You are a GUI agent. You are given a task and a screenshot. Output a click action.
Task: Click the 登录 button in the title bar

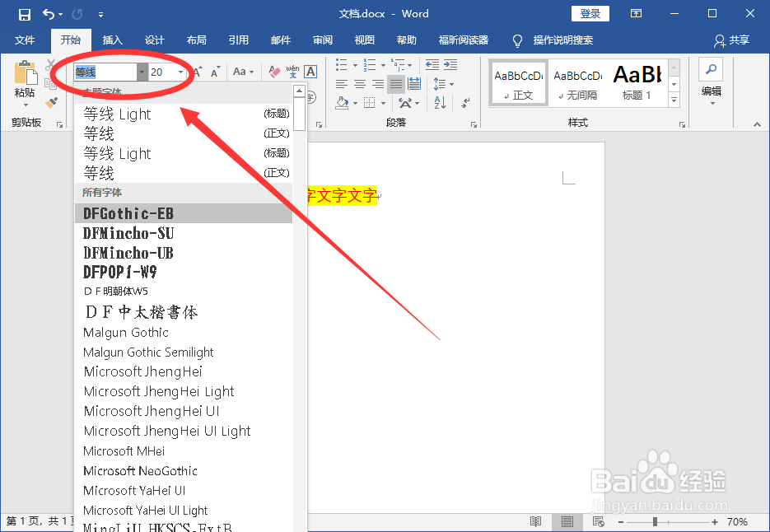click(590, 13)
